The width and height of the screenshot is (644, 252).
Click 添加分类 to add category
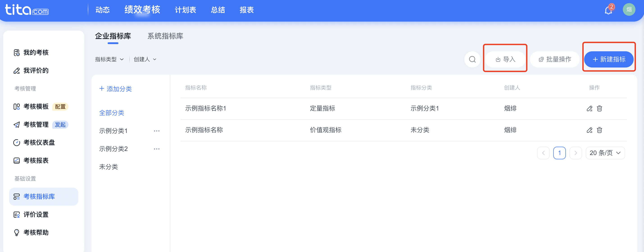click(x=115, y=89)
